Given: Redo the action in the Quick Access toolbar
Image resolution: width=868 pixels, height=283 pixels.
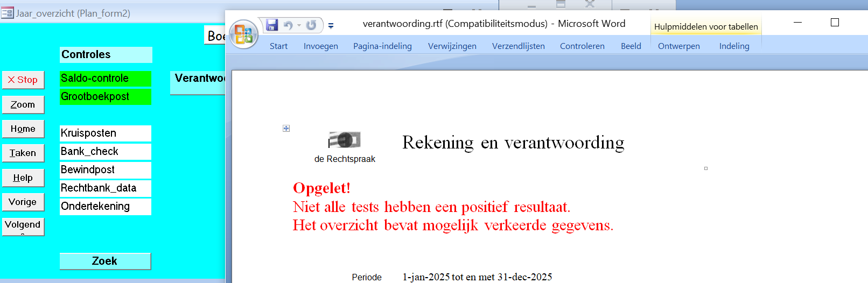Looking at the screenshot, I should [311, 25].
